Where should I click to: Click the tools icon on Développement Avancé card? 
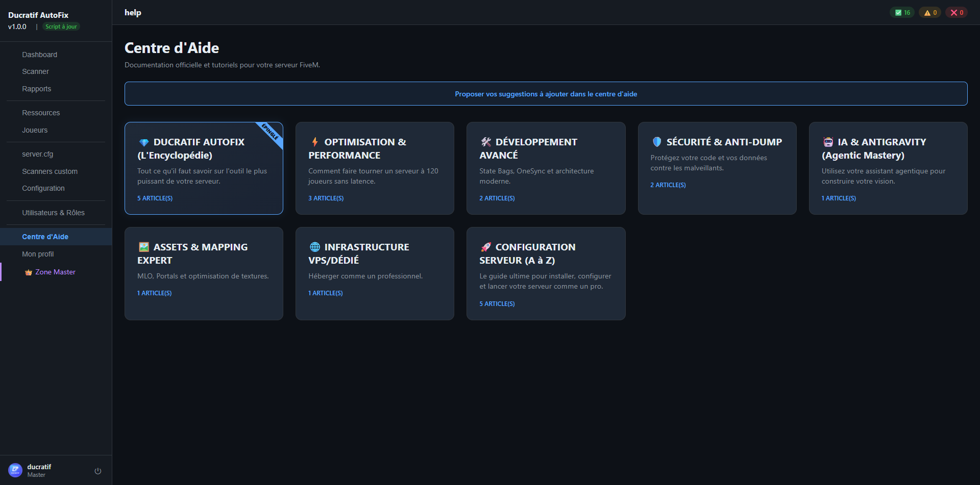tap(486, 142)
